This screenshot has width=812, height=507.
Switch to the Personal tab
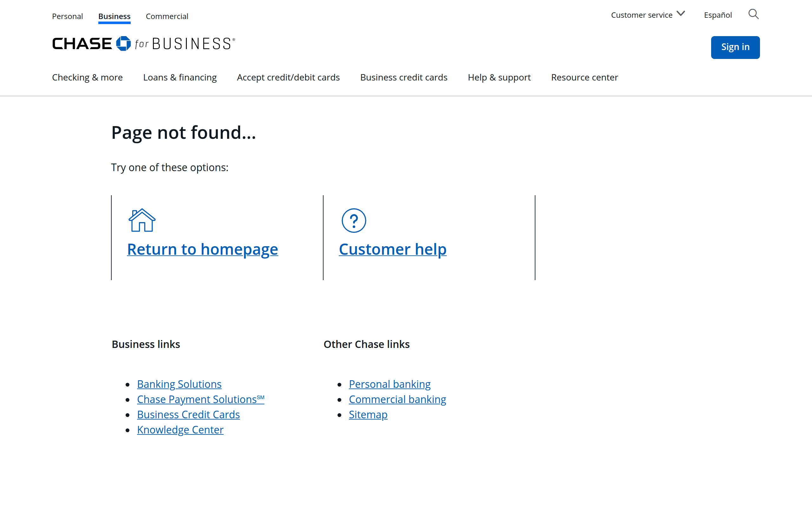[x=68, y=16]
